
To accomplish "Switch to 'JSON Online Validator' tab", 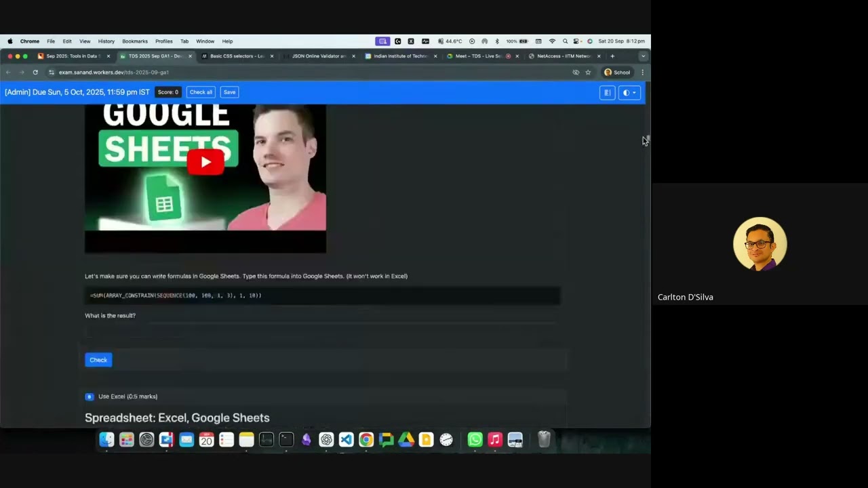I will (319, 56).
